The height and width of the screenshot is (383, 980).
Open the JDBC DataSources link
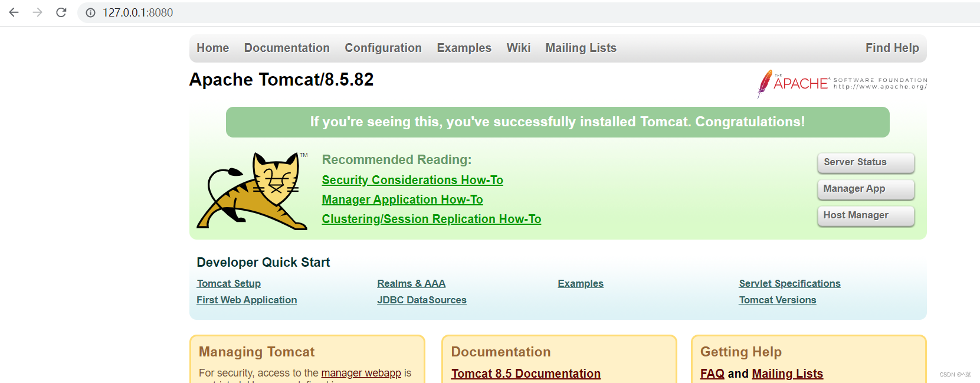click(422, 300)
